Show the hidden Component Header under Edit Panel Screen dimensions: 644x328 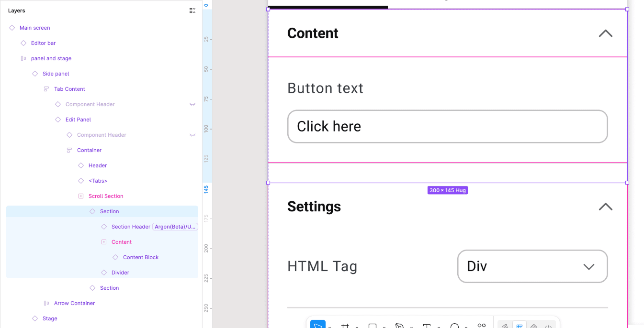pos(192,135)
